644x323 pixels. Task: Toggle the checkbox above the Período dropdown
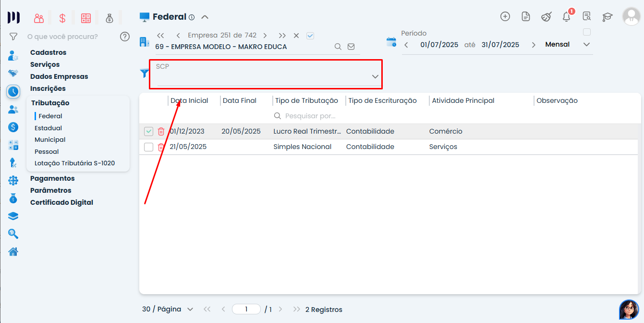coord(586,32)
